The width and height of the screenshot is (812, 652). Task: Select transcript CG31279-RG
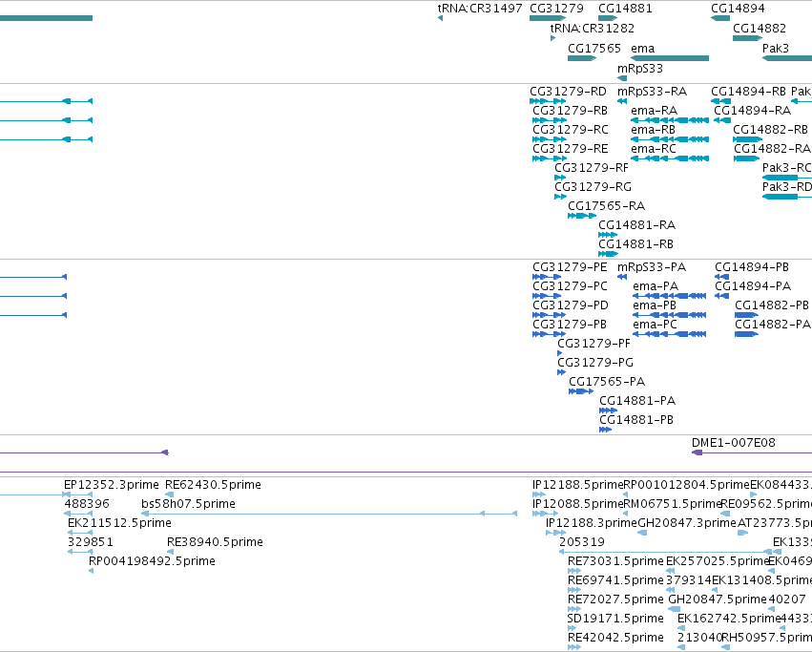coord(593,188)
